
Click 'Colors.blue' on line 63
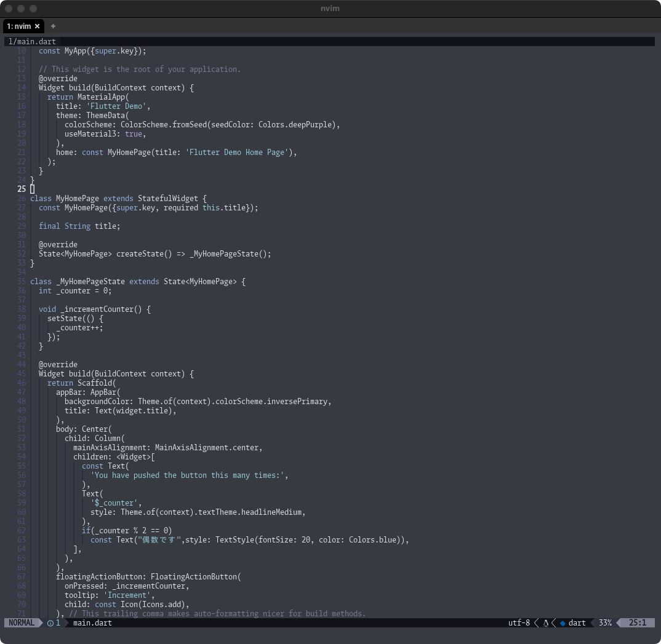(372, 540)
